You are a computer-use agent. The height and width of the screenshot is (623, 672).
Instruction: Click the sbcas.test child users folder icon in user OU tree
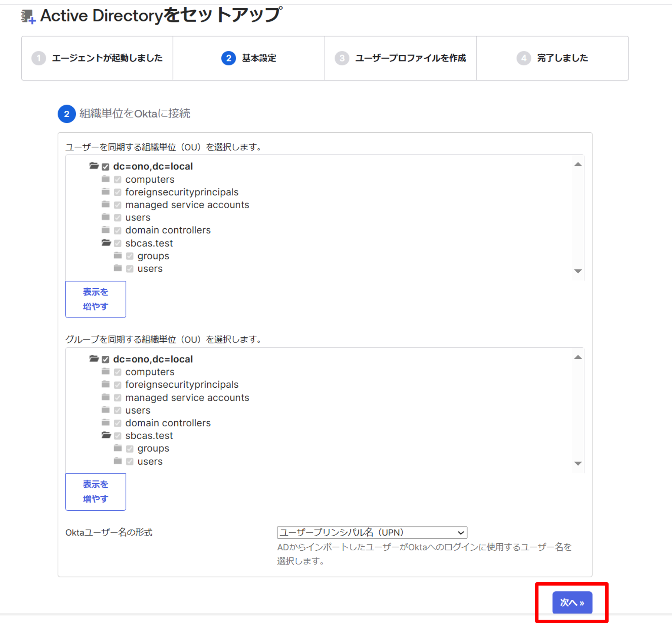118,268
